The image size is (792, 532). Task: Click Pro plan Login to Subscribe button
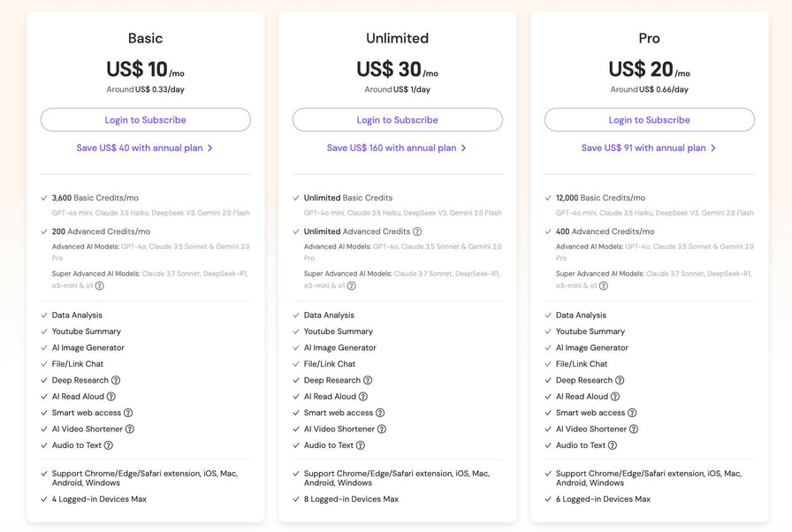point(650,119)
